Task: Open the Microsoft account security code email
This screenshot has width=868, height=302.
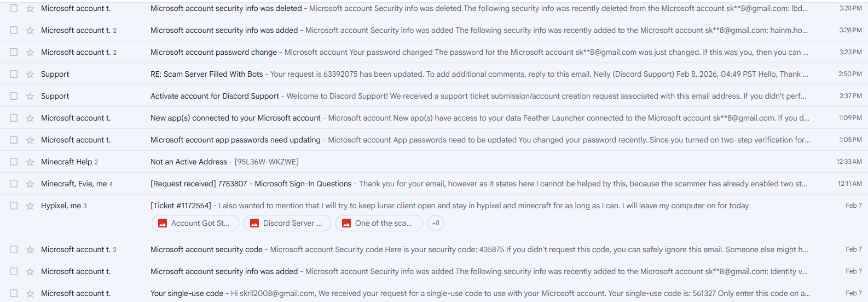Action: click(206, 249)
